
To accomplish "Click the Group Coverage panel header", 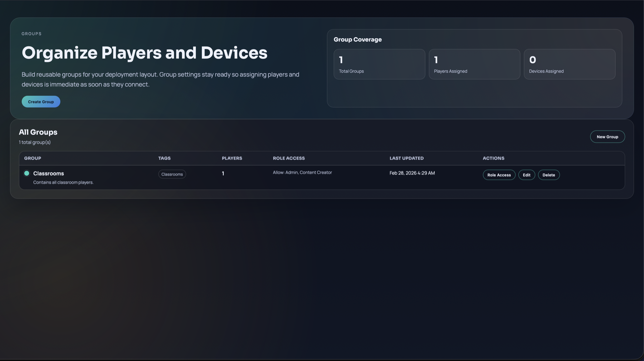I will tap(358, 39).
